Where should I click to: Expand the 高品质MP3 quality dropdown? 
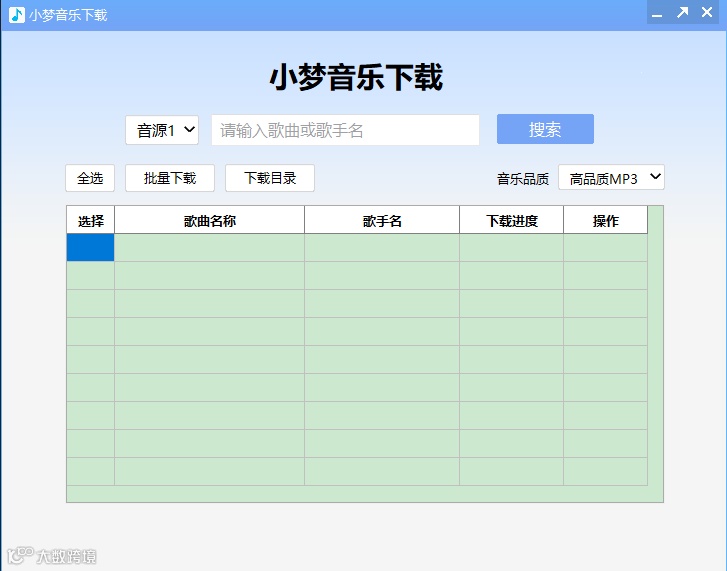[x=611, y=178]
